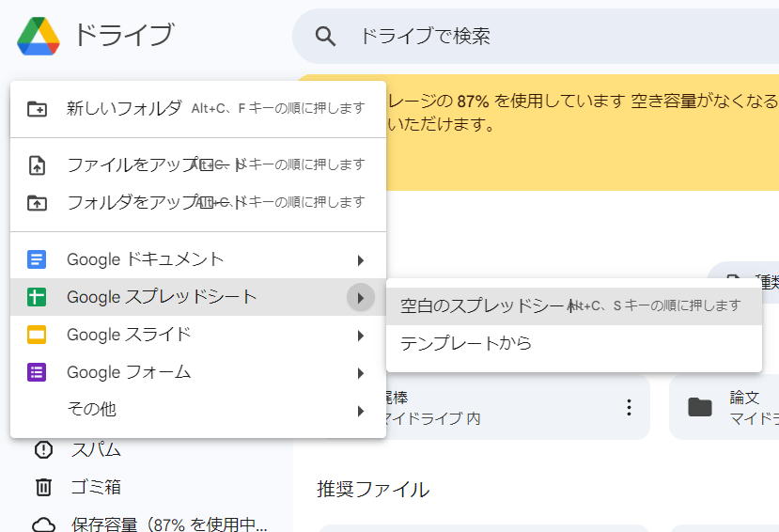This screenshot has height=532, width=779.
Task: Click the ファイルをアップロード file icon
Action: pyautogui.click(x=37, y=164)
